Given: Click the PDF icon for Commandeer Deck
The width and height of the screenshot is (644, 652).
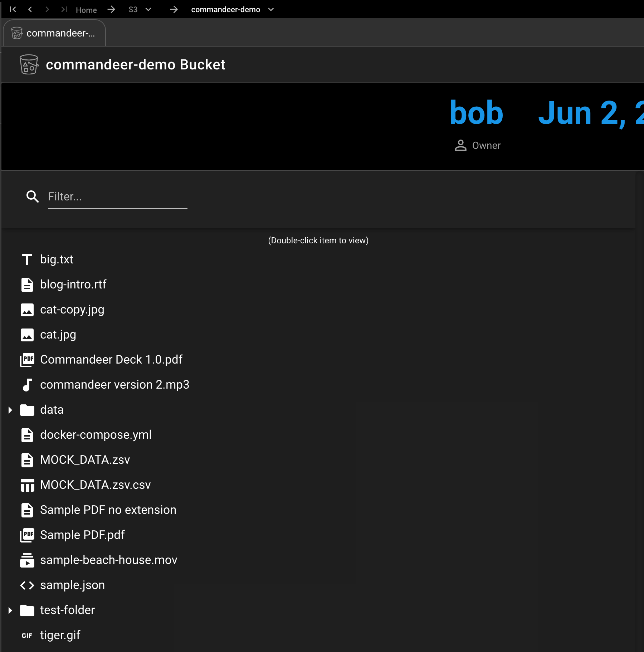Looking at the screenshot, I should (27, 360).
